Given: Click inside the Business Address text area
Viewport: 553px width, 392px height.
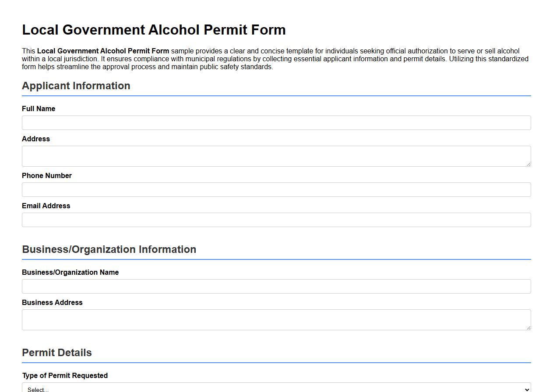Looking at the screenshot, I should pyautogui.click(x=276, y=319).
